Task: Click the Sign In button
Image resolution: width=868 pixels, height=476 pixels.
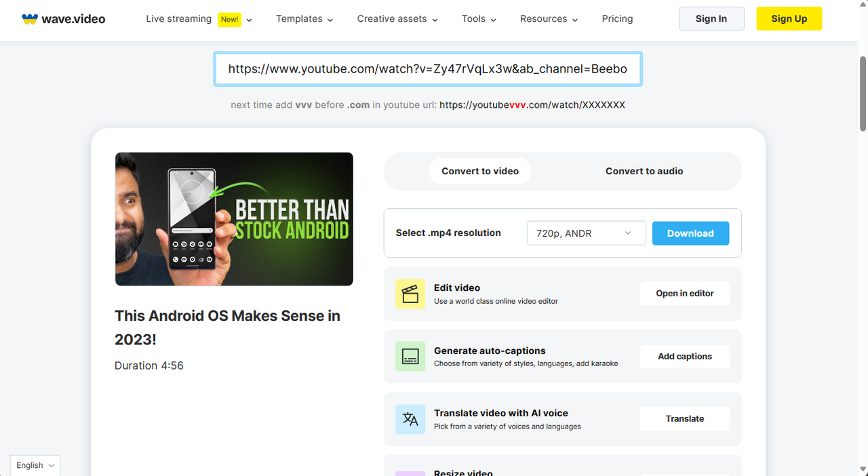Action: 711,19
